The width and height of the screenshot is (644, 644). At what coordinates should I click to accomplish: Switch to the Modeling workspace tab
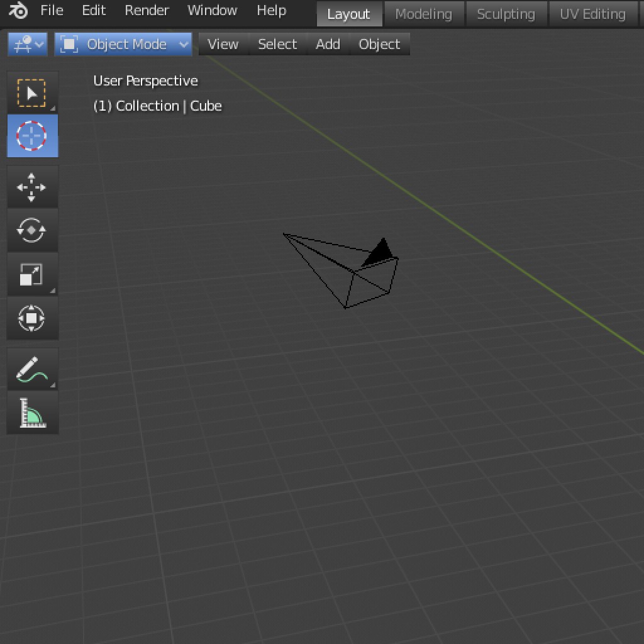tap(423, 14)
